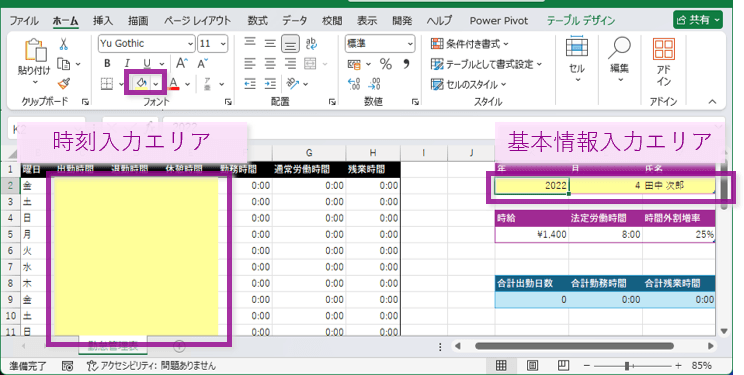
Task: Click the アドイン add-ins button
Action: pos(663,62)
